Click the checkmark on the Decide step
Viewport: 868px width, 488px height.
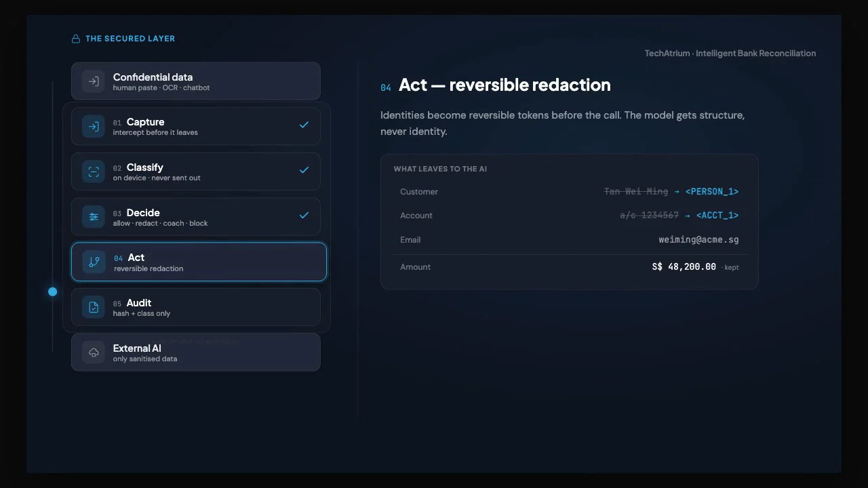pyautogui.click(x=304, y=216)
